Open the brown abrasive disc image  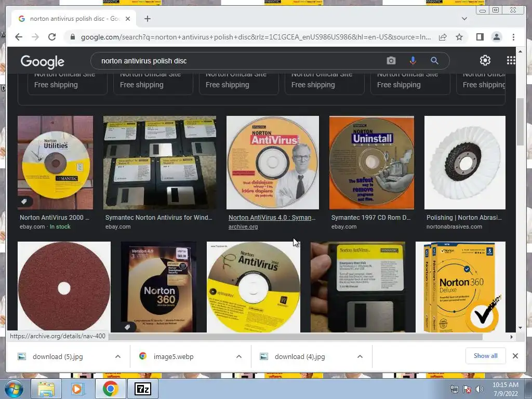click(64, 287)
